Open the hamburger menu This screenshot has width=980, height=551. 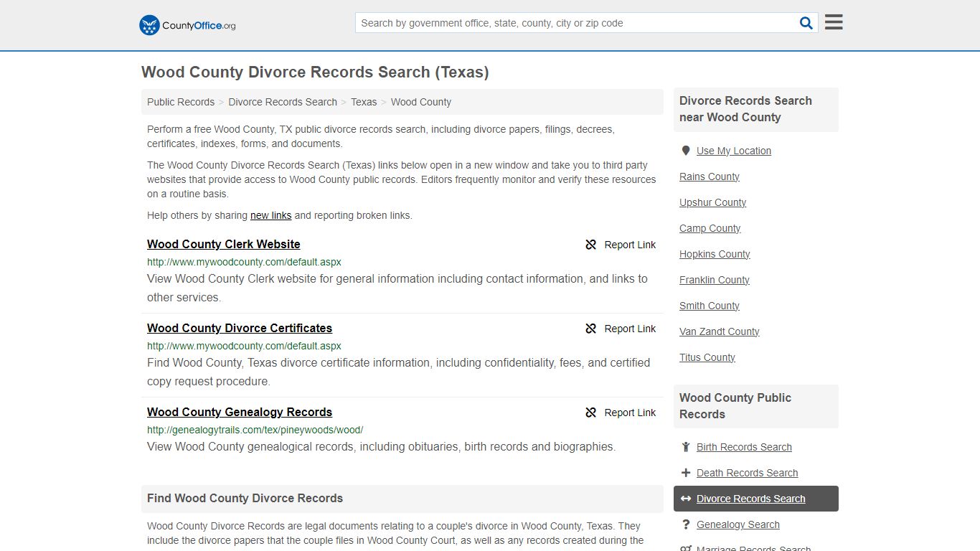click(x=834, y=22)
